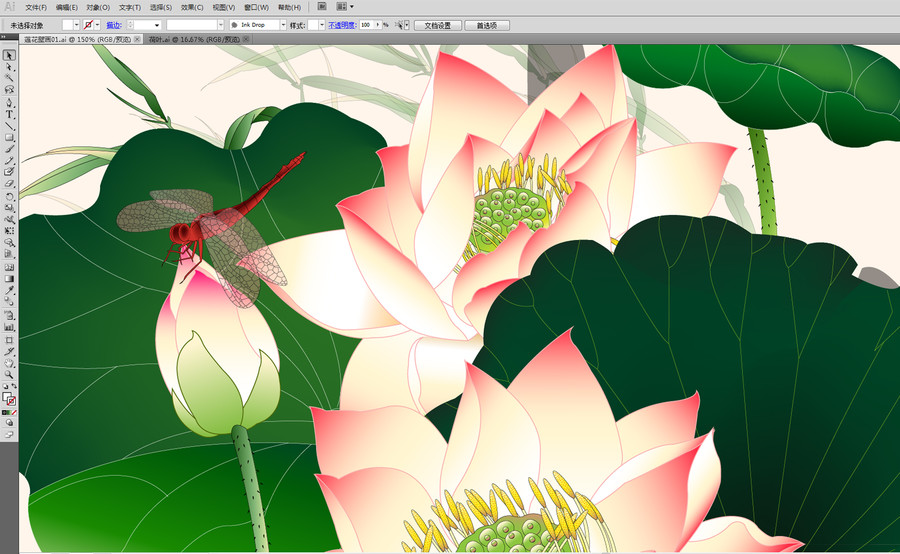This screenshot has height=554, width=900.
Task: Expand the 样式 graphic style dropdown
Action: [x=322, y=25]
